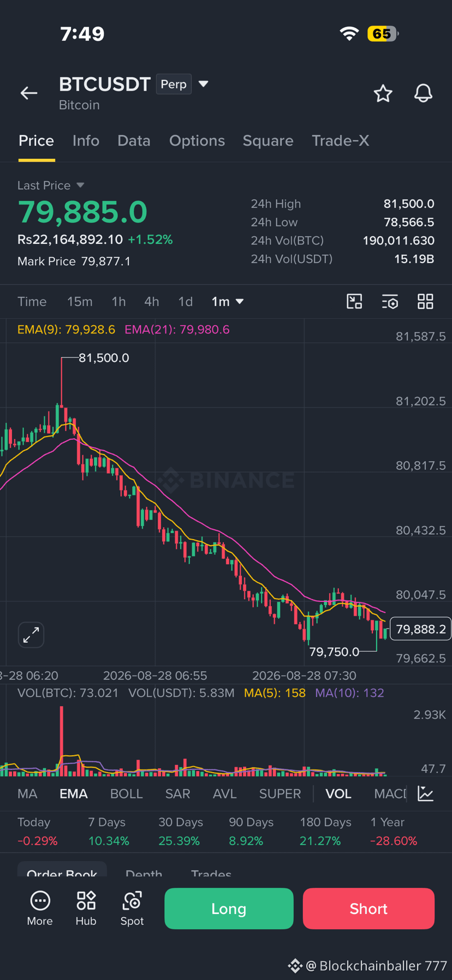Expand chart to fullscreen
This screenshot has width=452, height=980.
point(31,635)
